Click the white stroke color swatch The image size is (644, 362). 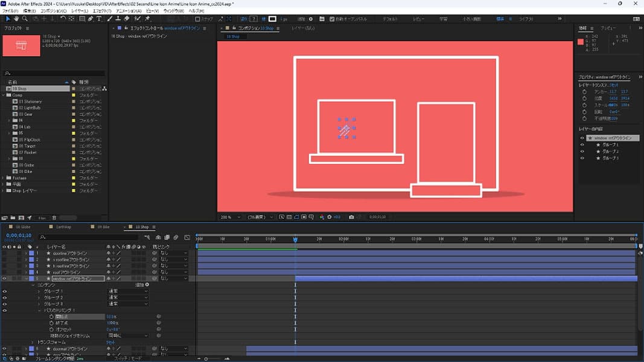click(272, 19)
